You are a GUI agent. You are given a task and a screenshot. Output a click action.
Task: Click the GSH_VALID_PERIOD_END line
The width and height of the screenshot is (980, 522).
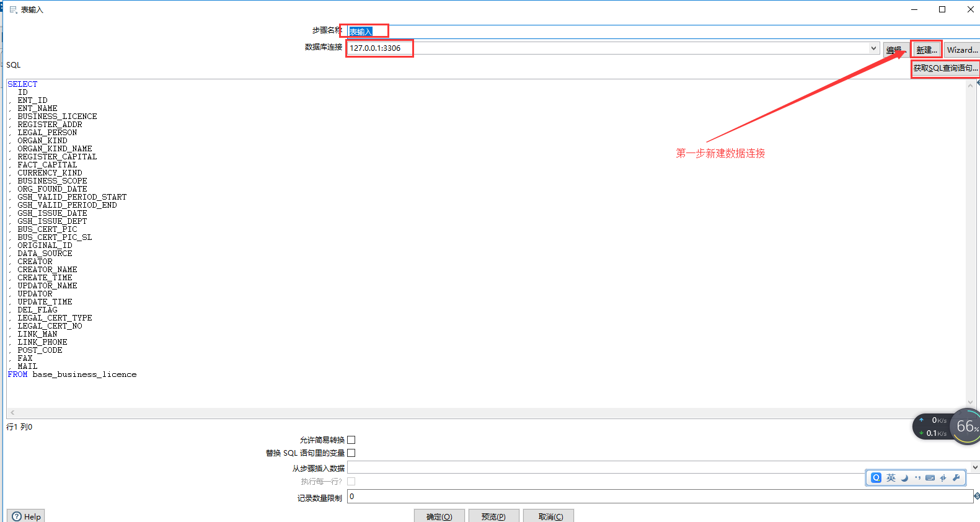point(67,205)
